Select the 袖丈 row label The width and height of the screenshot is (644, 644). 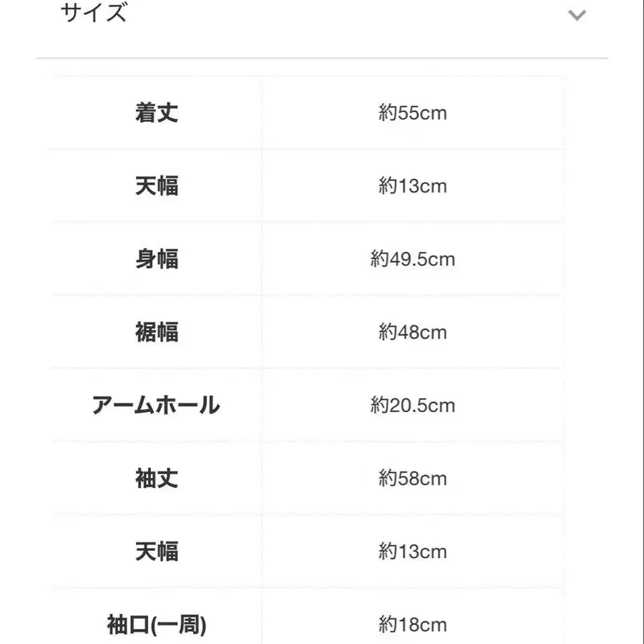[x=157, y=478]
